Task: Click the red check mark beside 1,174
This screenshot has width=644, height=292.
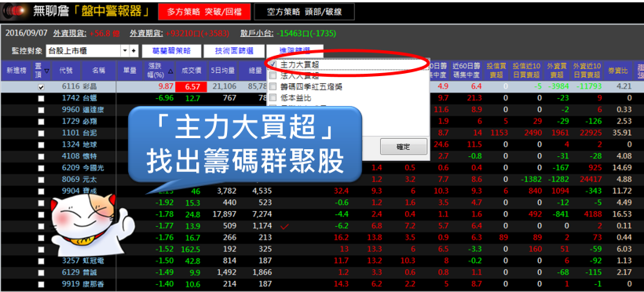Action: (284, 226)
